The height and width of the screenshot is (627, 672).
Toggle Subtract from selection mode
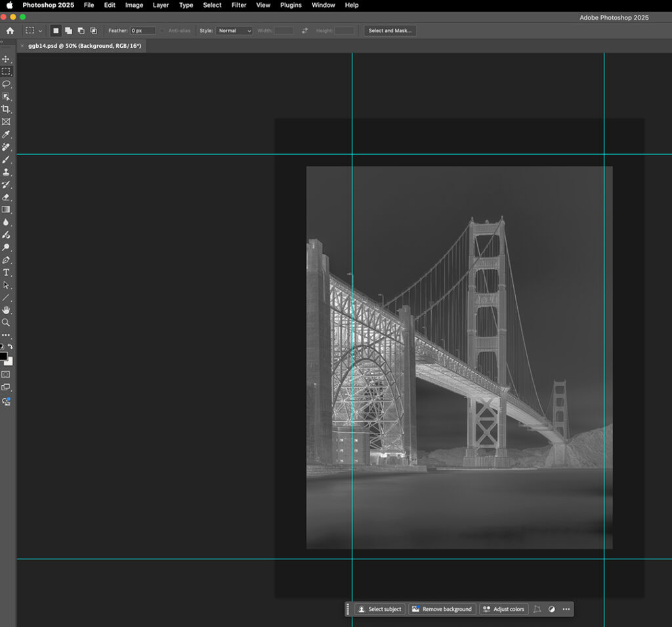81,30
